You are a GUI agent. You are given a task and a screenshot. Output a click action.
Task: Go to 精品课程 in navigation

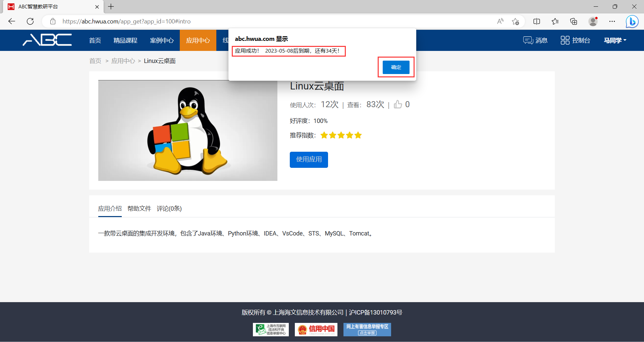pyautogui.click(x=125, y=40)
